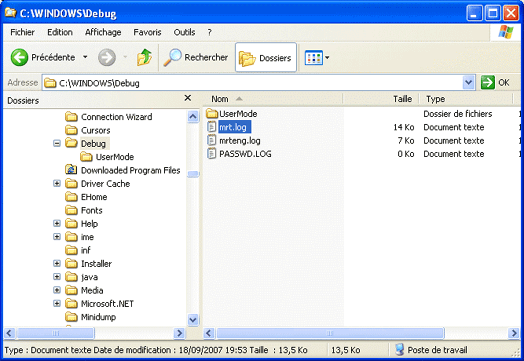Viewport: 524px width, 361px height.
Task: Click the Cursors folder icon
Action: point(71,130)
